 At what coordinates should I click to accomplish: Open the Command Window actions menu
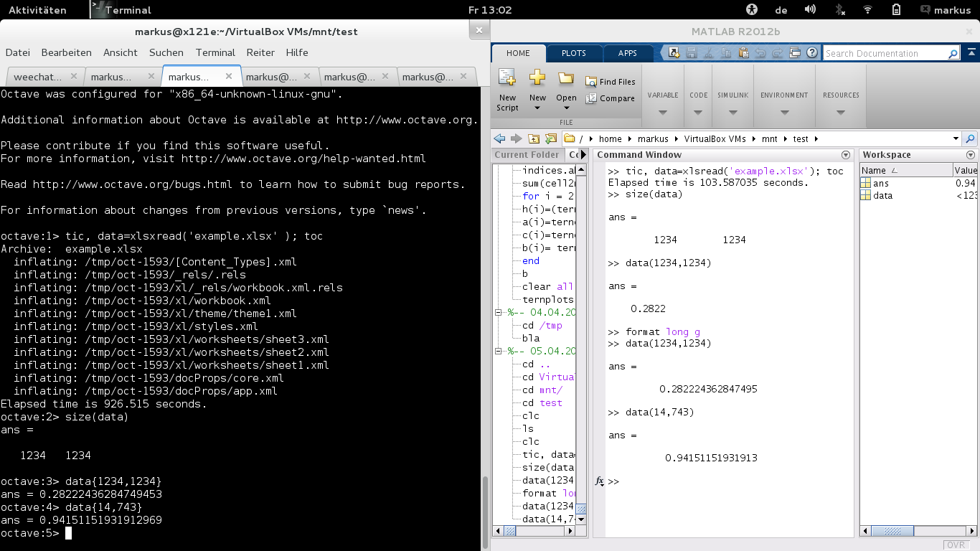point(845,155)
